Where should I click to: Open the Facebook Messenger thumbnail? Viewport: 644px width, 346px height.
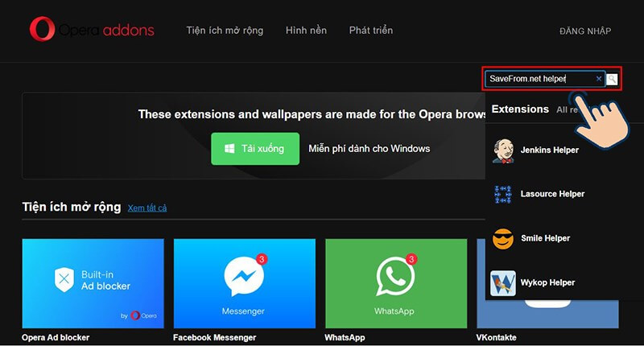[x=245, y=283]
